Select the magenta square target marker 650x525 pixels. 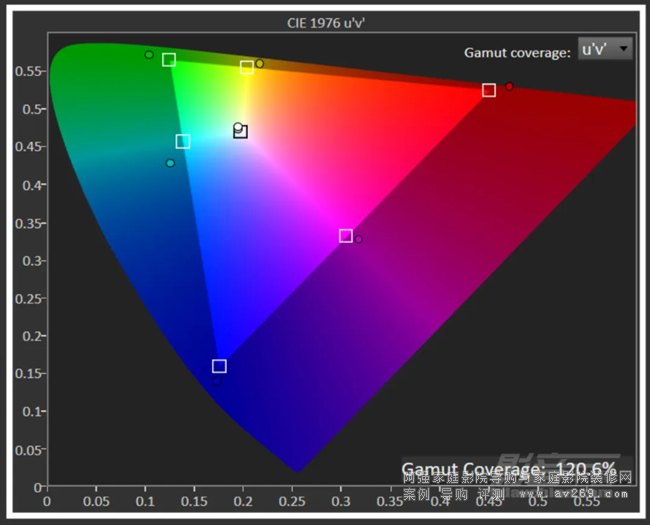pos(346,236)
